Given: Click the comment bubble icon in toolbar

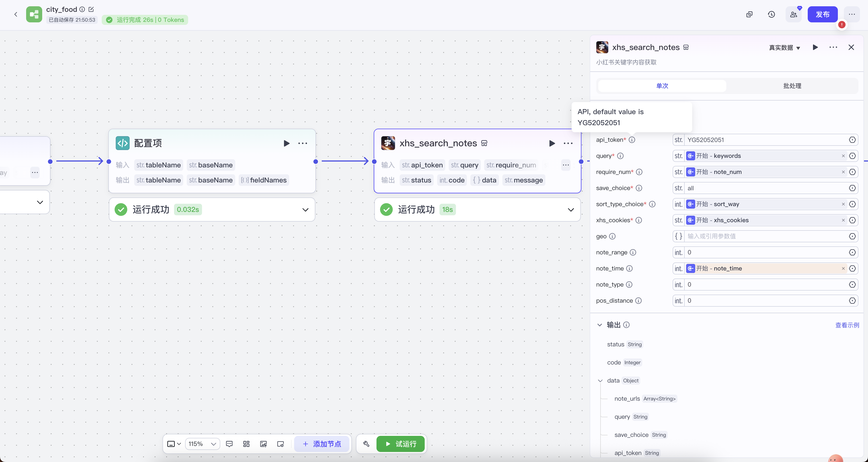Looking at the screenshot, I should [230, 444].
